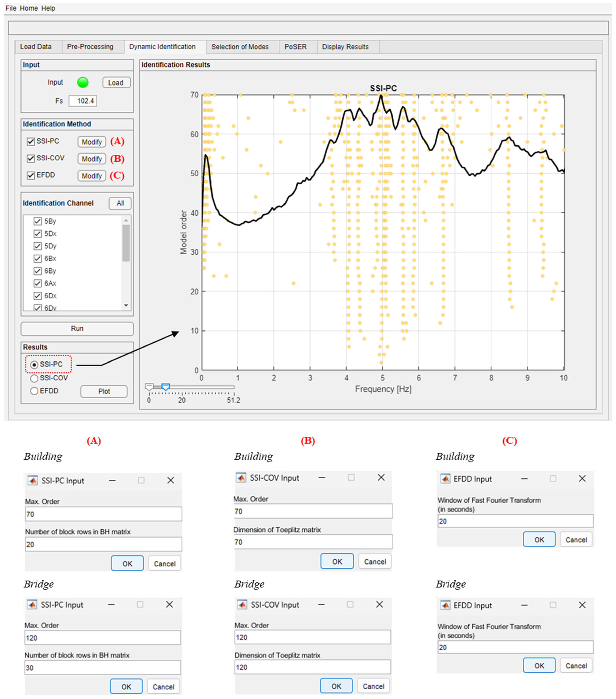
Task: Uncheck the 5Dx channel checkbox
Action: 38,234
